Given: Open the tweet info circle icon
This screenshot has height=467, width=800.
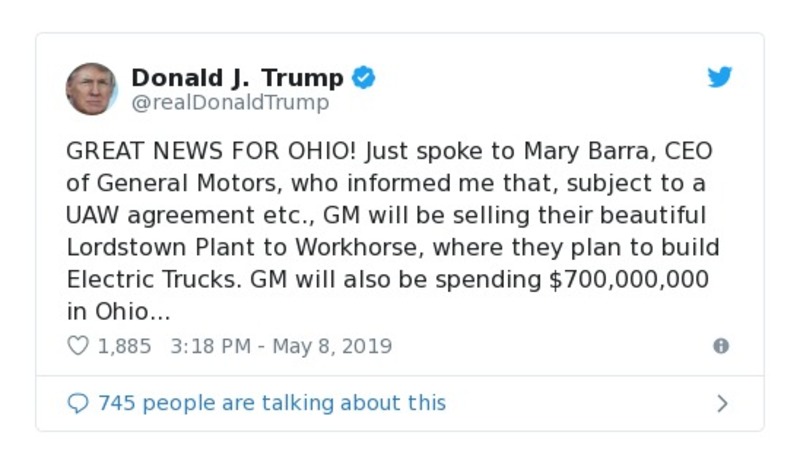Looking at the screenshot, I should pos(720,346).
